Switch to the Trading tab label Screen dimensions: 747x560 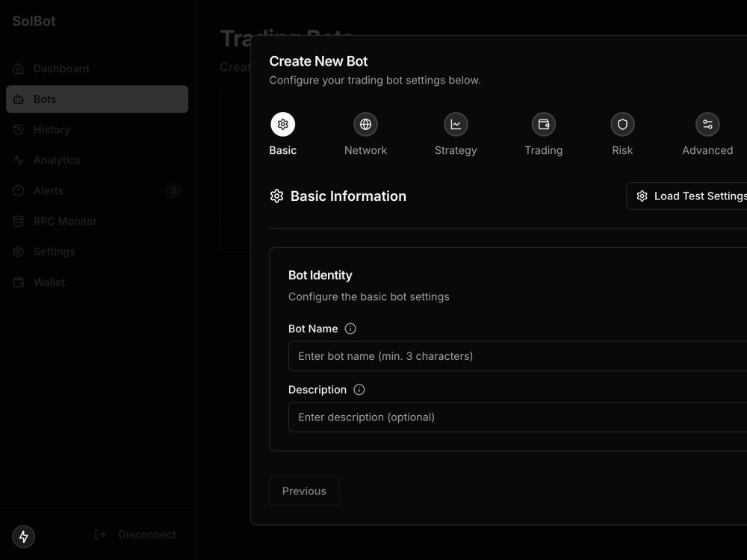[x=544, y=151]
